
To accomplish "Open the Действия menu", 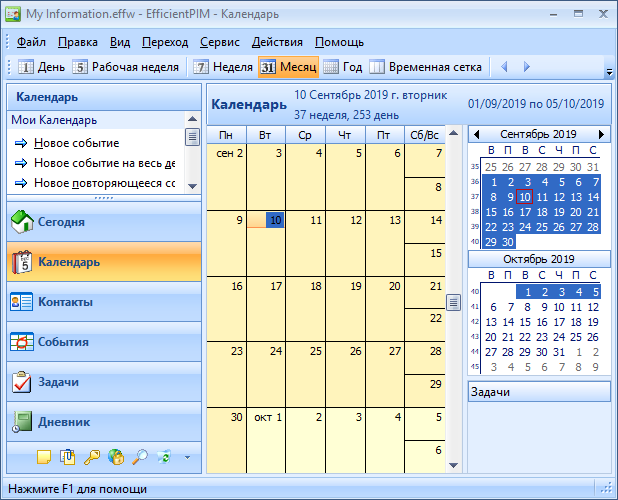I will click(x=277, y=42).
